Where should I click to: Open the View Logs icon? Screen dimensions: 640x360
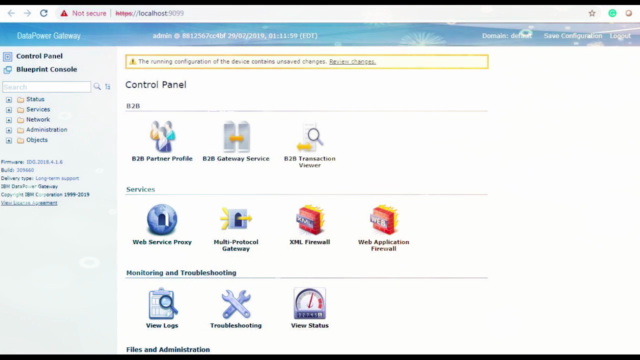coord(162,304)
